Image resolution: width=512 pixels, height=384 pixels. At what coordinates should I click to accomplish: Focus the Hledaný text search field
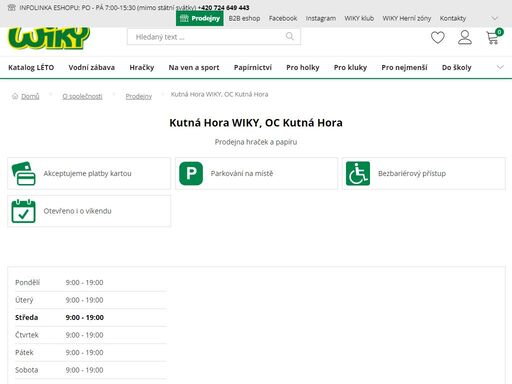(x=214, y=37)
